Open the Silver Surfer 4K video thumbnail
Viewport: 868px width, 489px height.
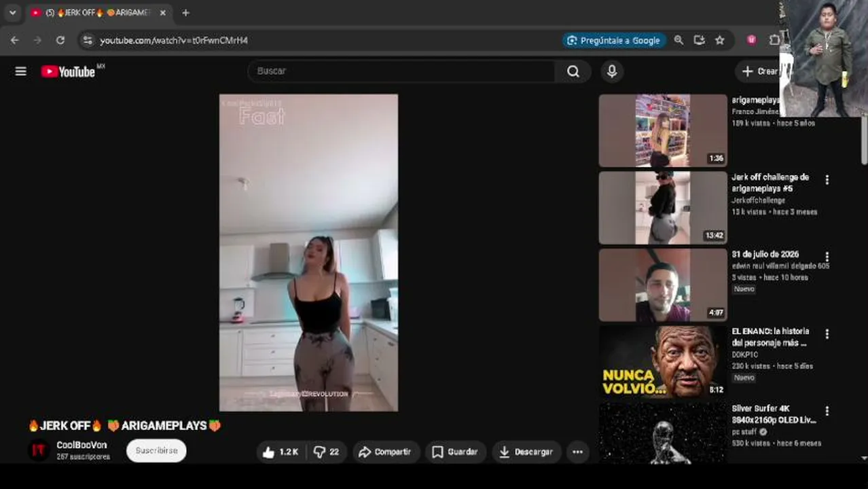[x=663, y=433]
